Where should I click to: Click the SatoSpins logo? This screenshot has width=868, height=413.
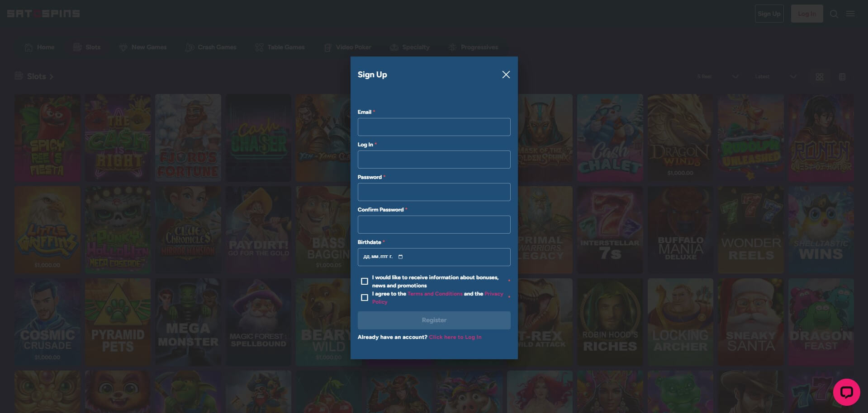[43, 14]
